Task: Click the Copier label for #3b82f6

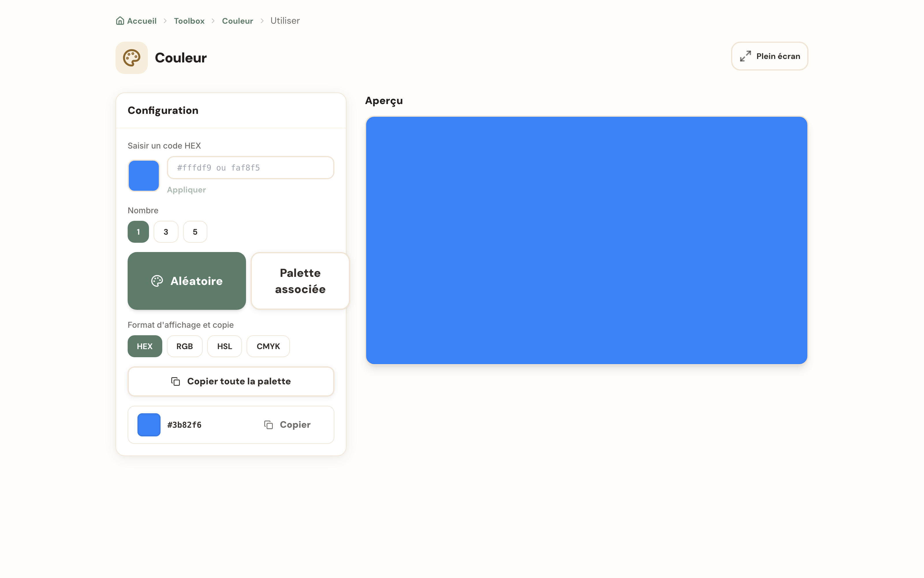Action: tap(295, 425)
